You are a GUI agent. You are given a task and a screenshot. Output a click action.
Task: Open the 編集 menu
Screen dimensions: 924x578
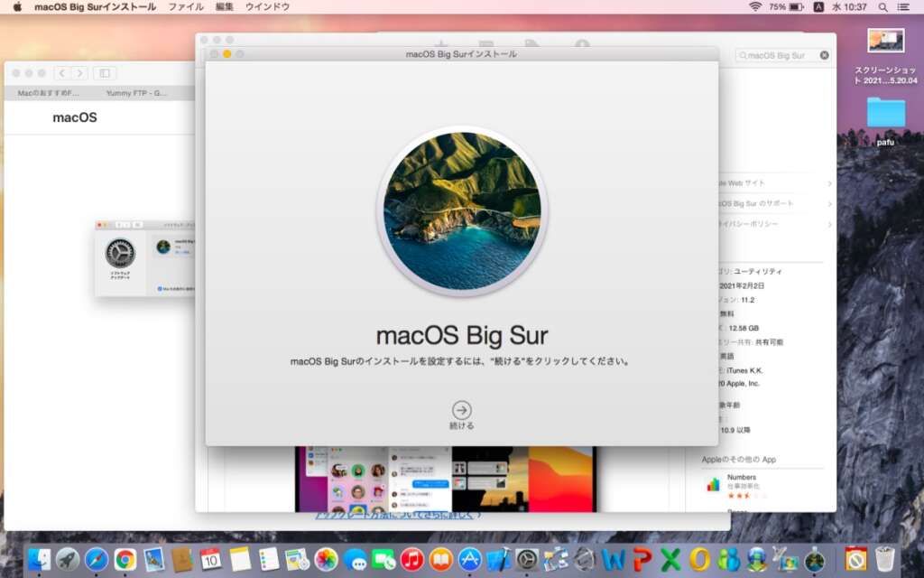[224, 7]
